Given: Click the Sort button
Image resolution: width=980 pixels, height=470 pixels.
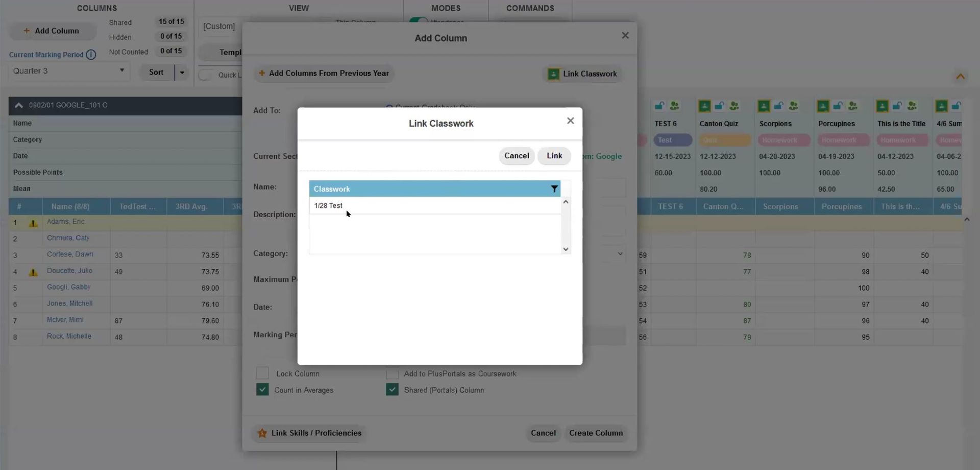Looking at the screenshot, I should [156, 73].
